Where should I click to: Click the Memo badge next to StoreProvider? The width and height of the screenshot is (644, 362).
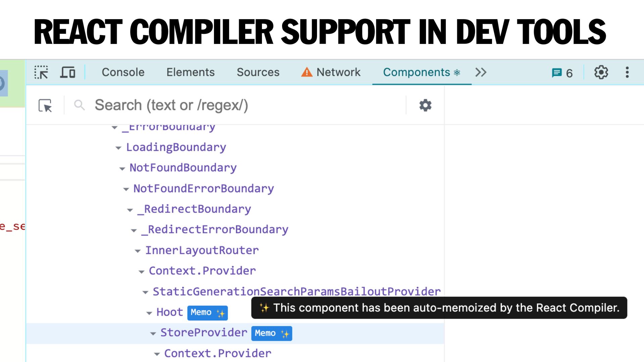pyautogui.click(x=272, y=334)
